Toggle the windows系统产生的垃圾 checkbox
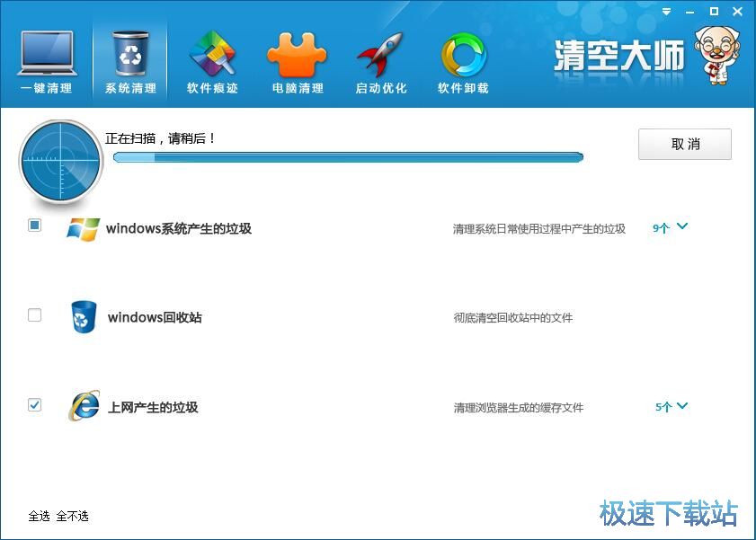This screenshot has width=756, height=540. [x=34, y=226]
